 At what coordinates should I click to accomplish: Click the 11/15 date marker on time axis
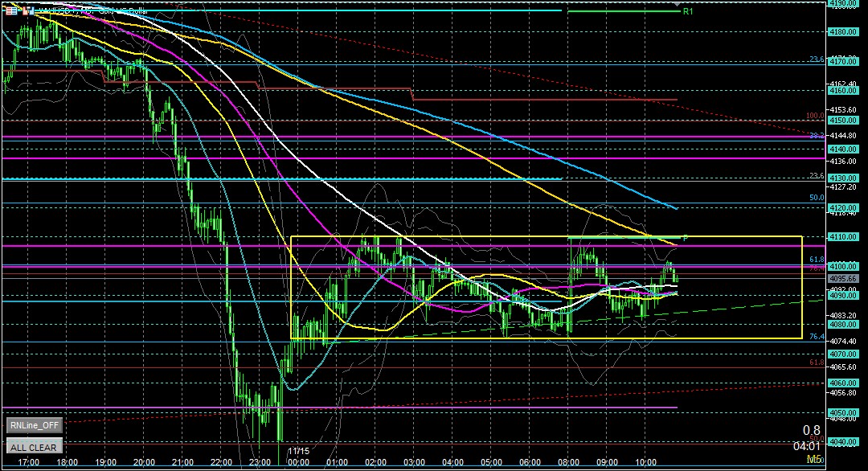coord(299,452)
